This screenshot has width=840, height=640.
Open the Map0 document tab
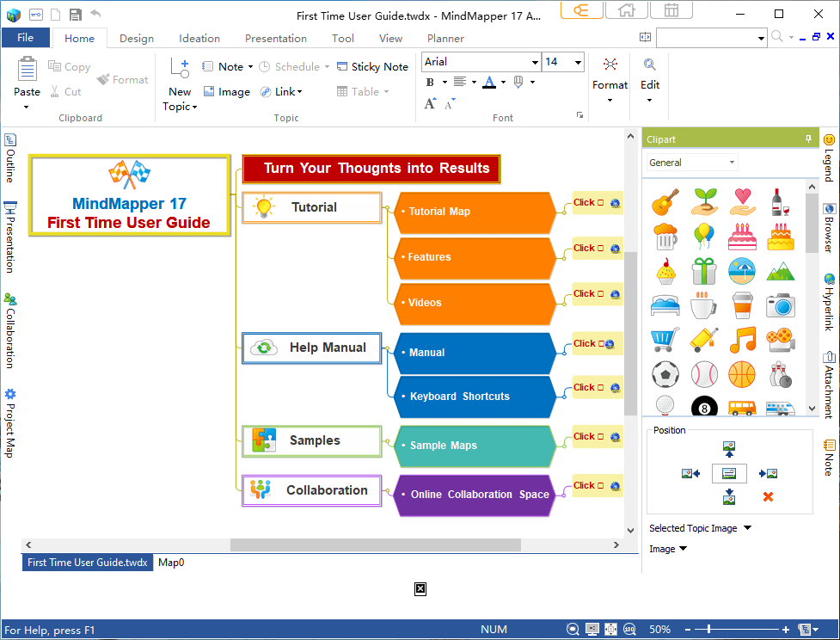click(x=171, y=563)
